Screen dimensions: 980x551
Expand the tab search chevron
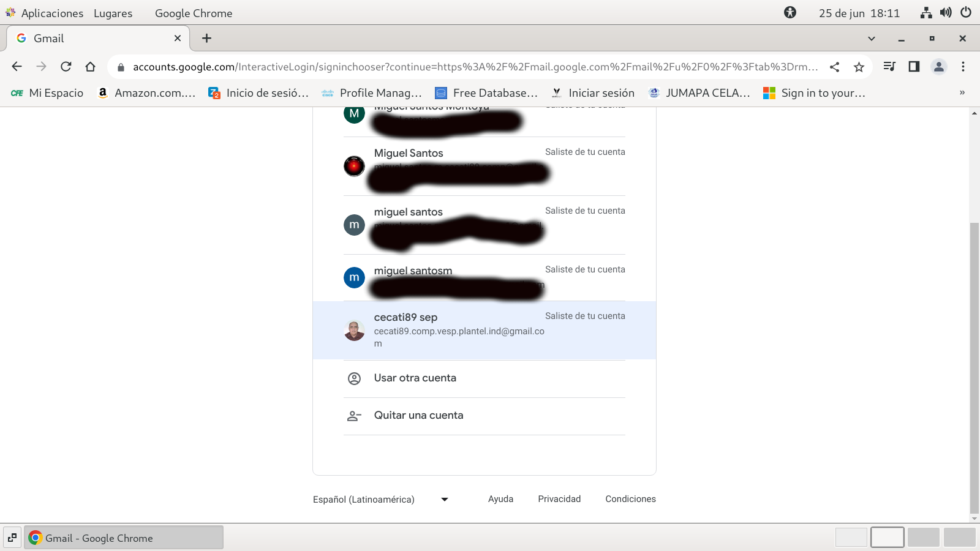click(871, 39)
